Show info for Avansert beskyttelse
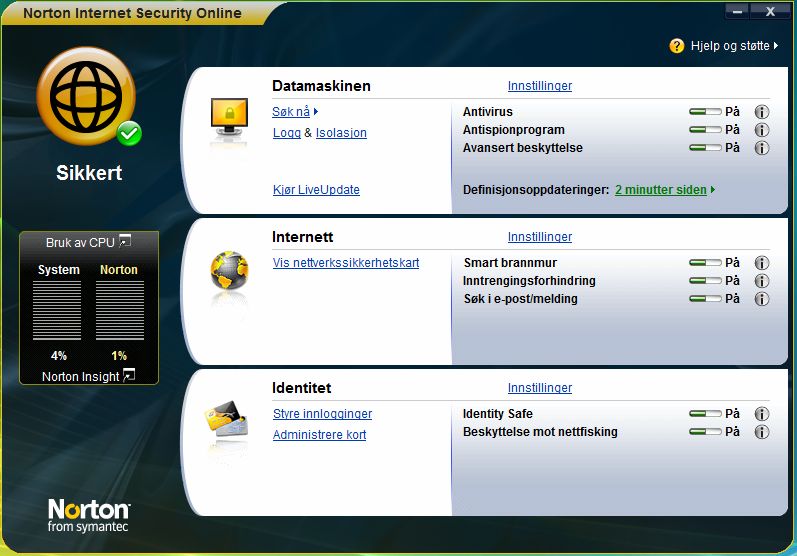The width and height of the screenshot is (797, 556). pyautogui.click(x=761, y=148)
